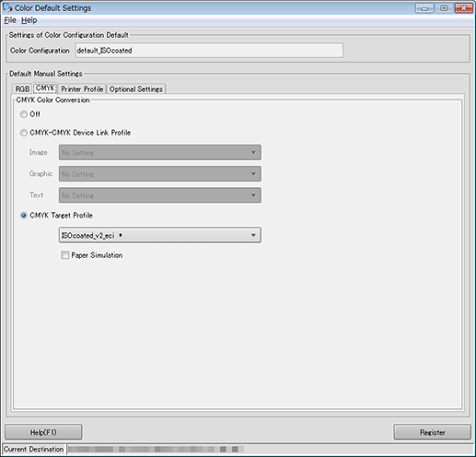Click the Register button
Screen dimensions: 476x457
tap(432, 432)
